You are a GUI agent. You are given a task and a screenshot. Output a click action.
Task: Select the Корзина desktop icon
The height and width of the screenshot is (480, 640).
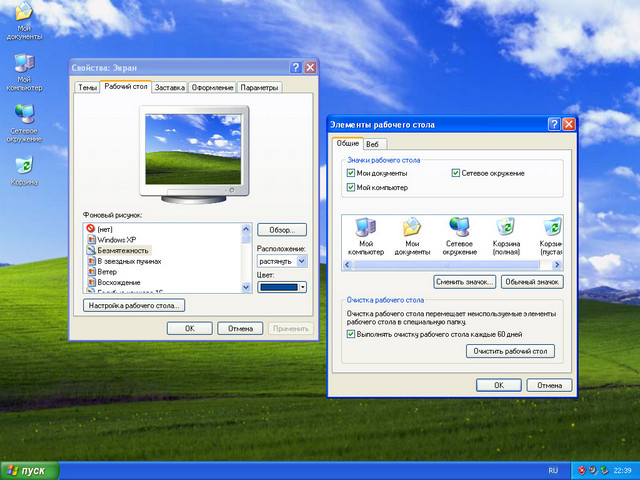click(x=24, y=164)
